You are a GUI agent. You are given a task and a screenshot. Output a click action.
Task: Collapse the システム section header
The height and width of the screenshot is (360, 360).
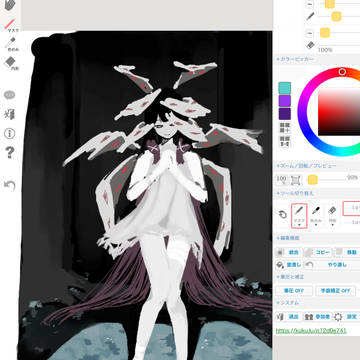(x=287, y=303)
